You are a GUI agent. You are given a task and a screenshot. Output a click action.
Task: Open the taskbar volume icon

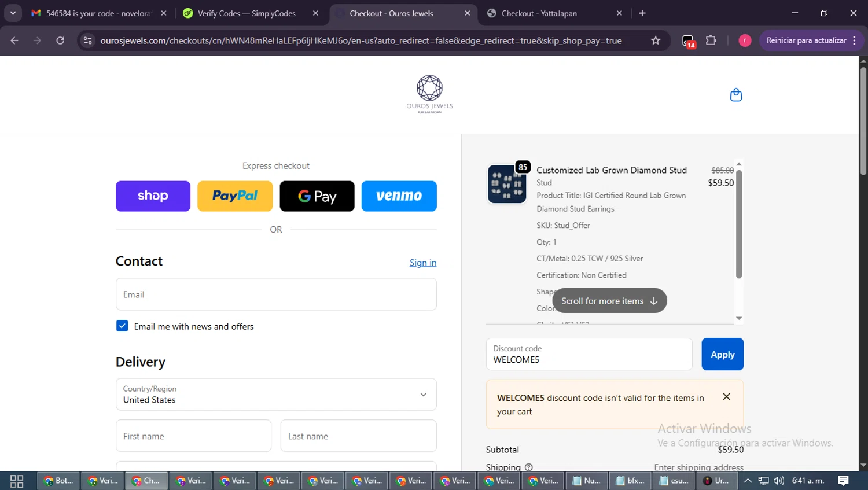pyautogui.click(x=779, y=481)
